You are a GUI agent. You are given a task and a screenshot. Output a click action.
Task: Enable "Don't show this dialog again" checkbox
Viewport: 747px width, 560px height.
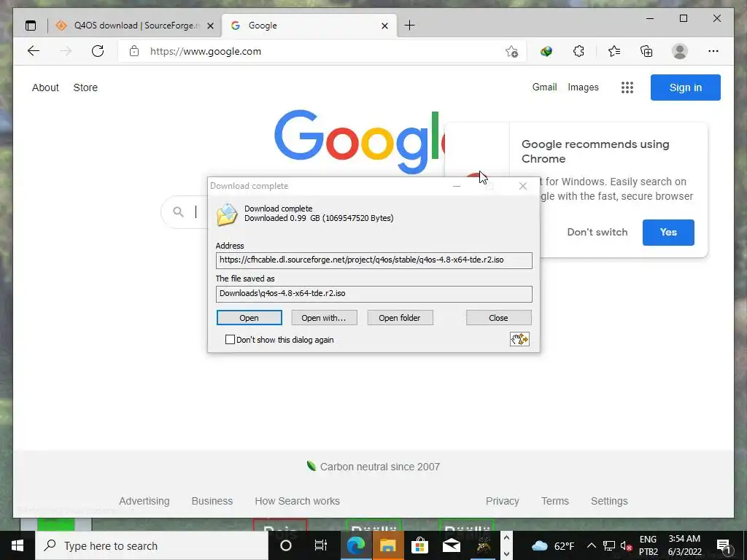[x=230, y=340]
